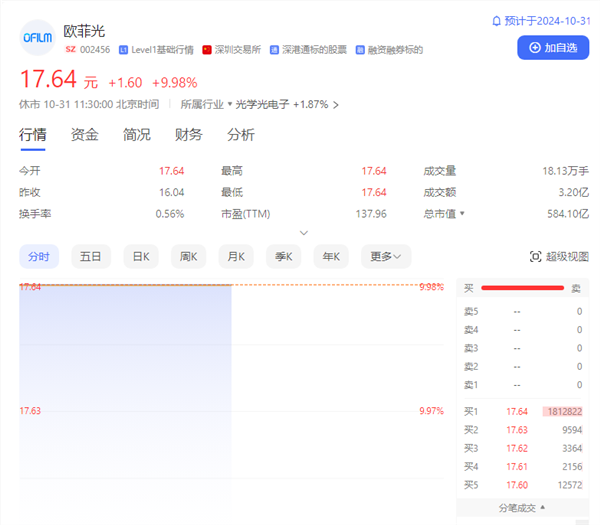Select the 季K chart view
Screen dimensions: 600x525
[x=284, y=256]
